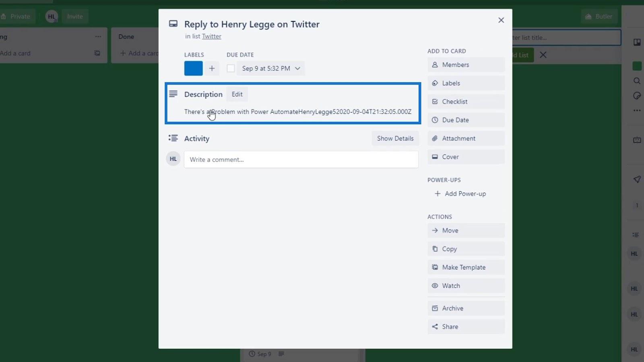Click the search icon in right sidebar
The width and height of the screenshot is (644, 362).
tap(637, 81)
